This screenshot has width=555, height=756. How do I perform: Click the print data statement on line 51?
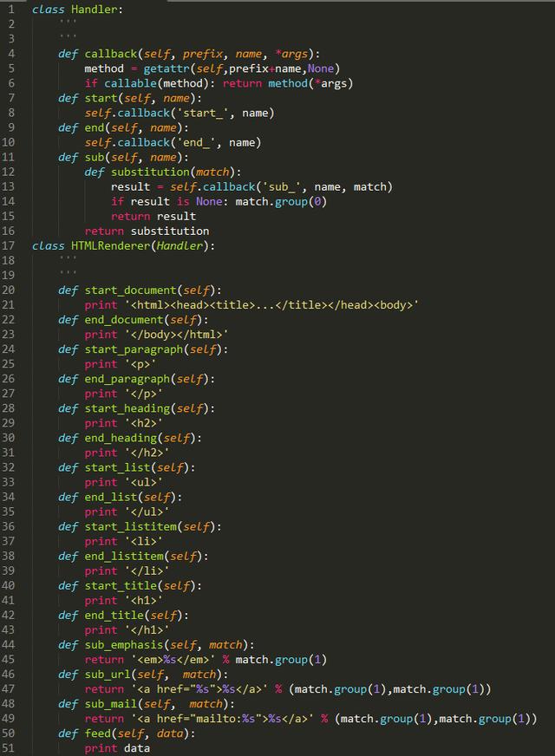pyautogui.click(x=117, y=748)
